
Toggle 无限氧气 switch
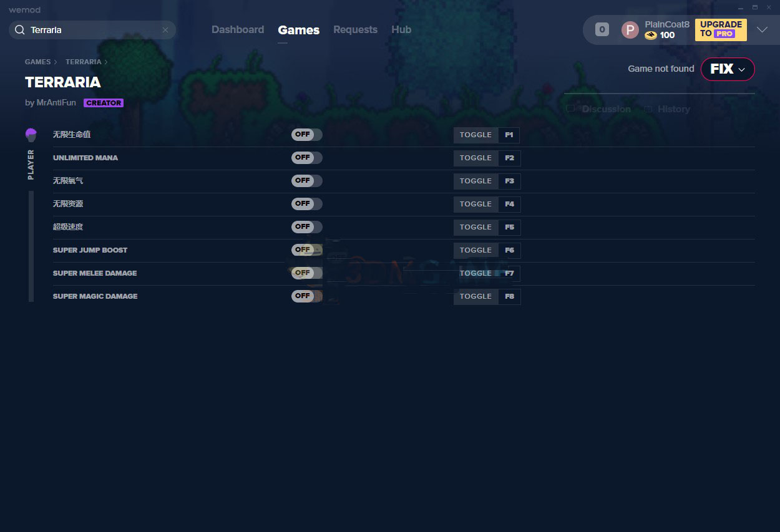(306, 181)
